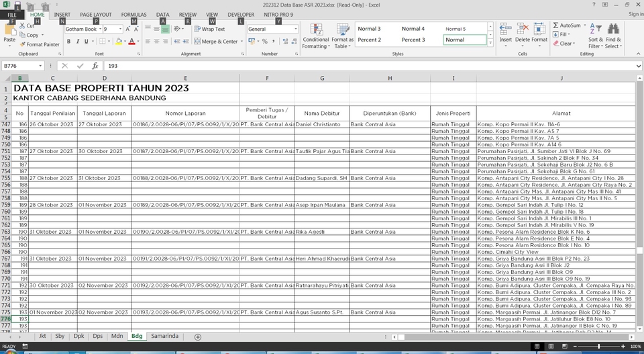Viewport: 644px width, 354px height.
Task: Click the AutoSum sigma icon
Action: 555,26
